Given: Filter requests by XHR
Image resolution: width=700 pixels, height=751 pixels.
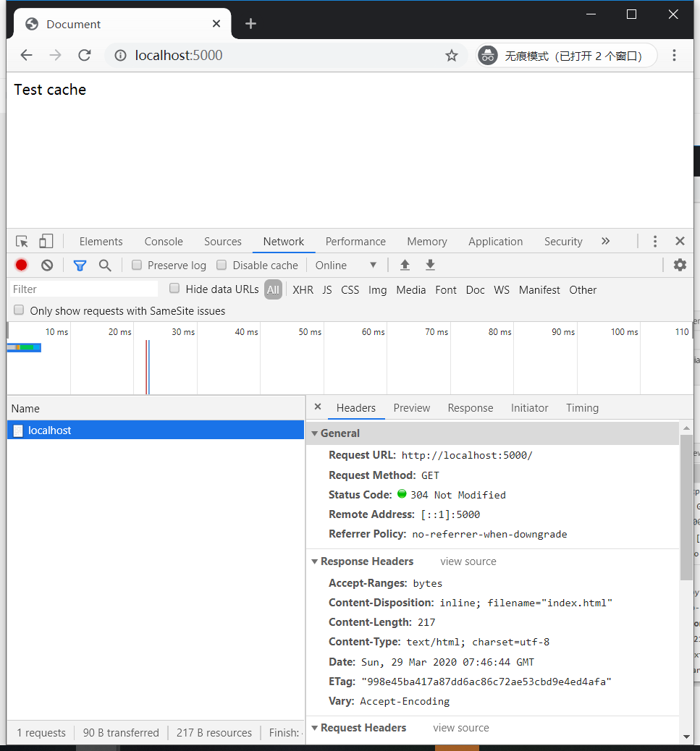Looking at the screenshot, I should pos(303,290).
